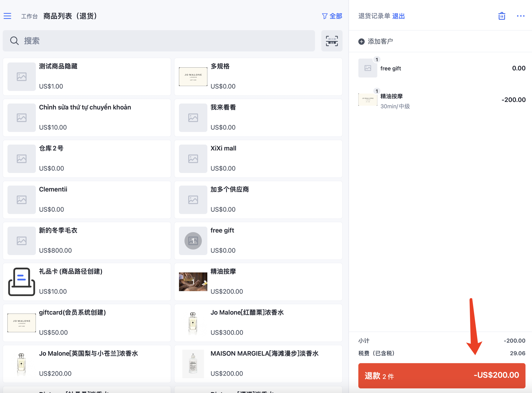The image size is (532, 393).
Task: Go back to 工作台
Action: tap(29, 16)
